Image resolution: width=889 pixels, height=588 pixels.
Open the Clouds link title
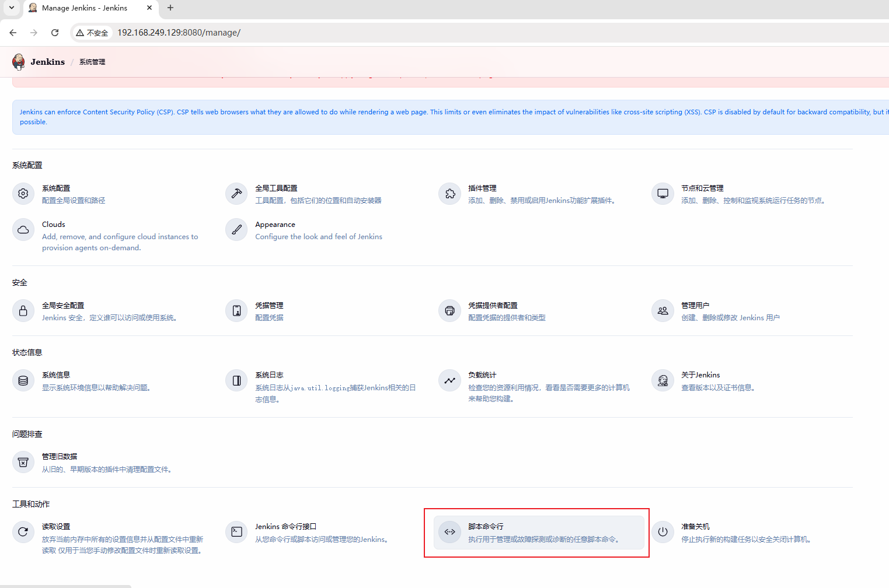(54, 225)
